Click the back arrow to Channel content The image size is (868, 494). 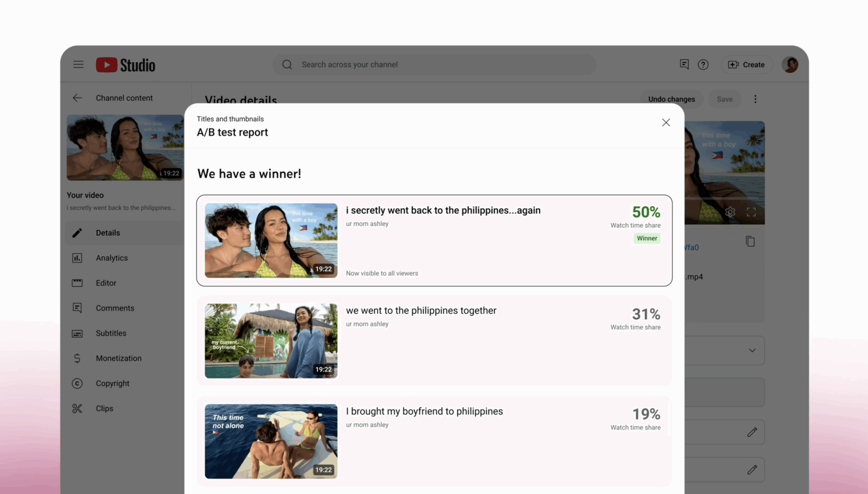pyautogui.click(x=77, y=98)
